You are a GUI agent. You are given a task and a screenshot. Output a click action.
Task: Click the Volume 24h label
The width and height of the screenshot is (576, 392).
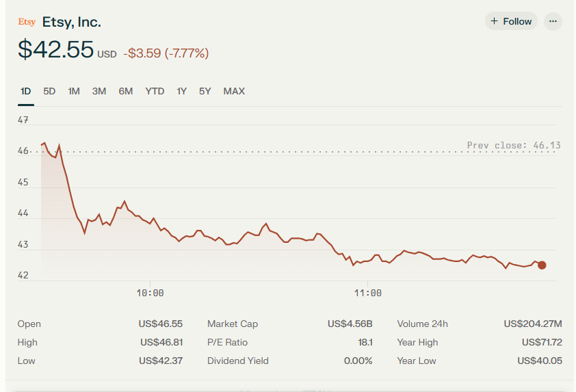pyautogui.click(x=423, y=324)
